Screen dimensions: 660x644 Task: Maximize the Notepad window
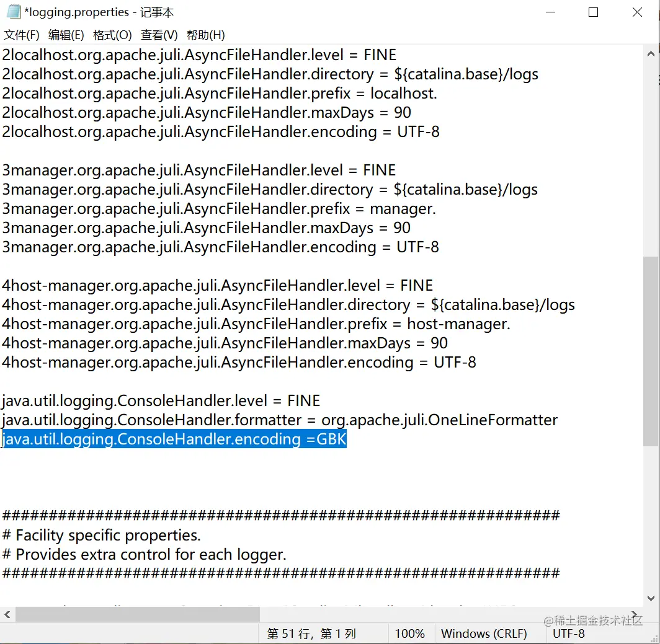593,12
